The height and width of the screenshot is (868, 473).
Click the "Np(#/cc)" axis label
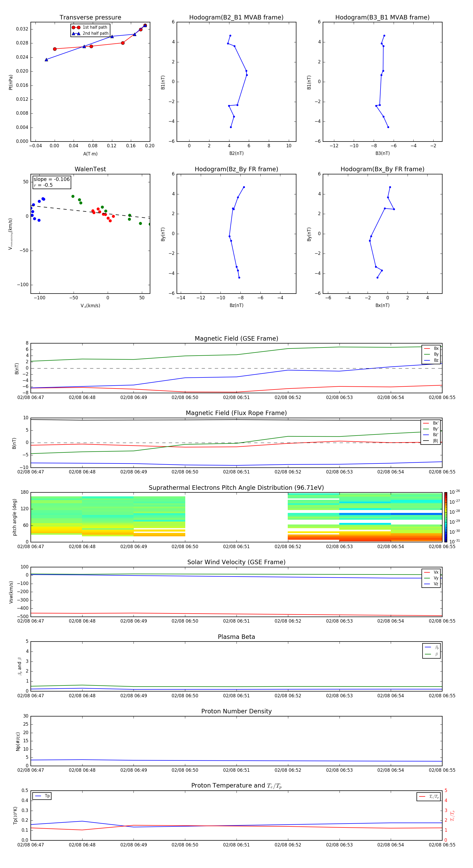[x=18, y=741]
